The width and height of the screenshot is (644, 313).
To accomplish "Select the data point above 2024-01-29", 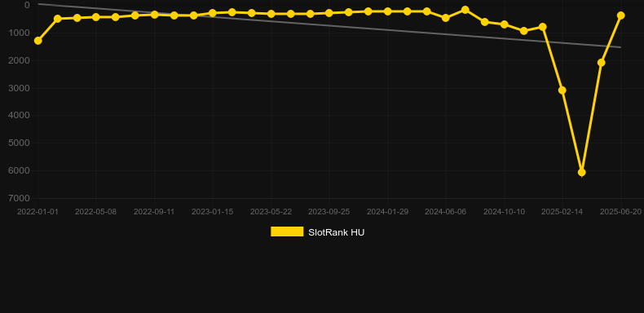I will tap(388, 11).
